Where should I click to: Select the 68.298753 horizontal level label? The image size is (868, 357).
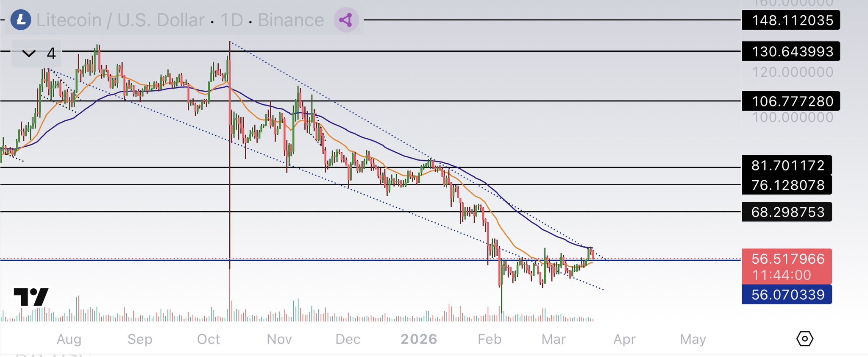[787, 212]
